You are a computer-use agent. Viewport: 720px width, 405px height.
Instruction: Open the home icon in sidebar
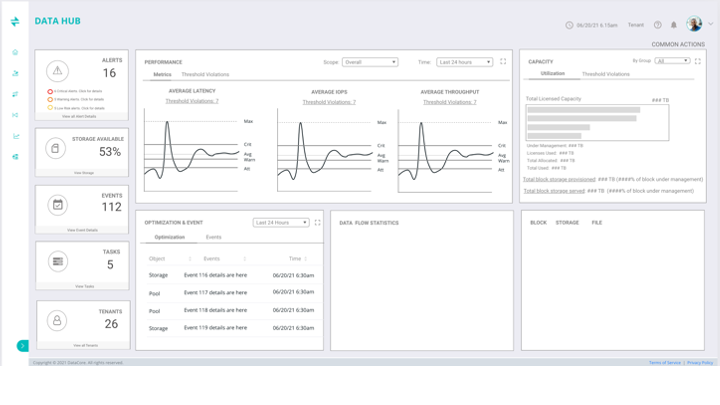pos(15,52)
